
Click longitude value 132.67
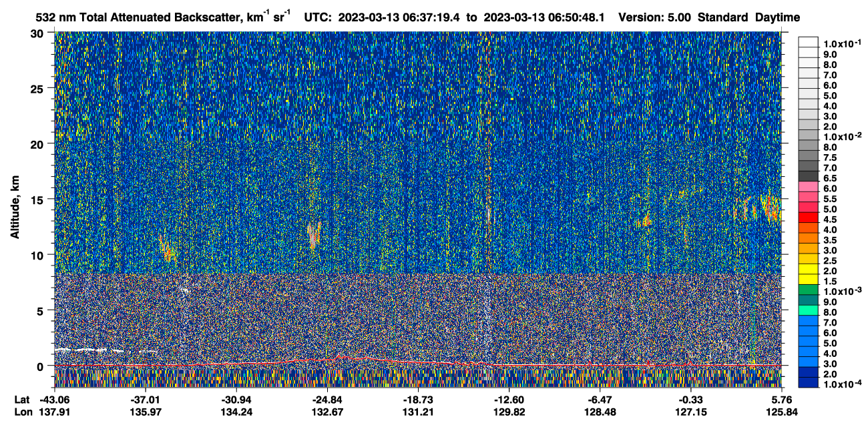coord(326,412)
